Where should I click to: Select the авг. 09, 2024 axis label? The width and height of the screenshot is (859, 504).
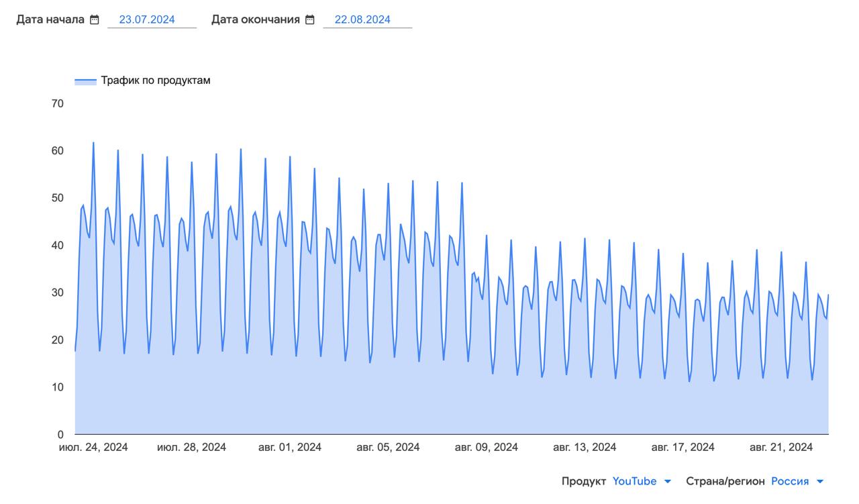[x=487, y=447]
